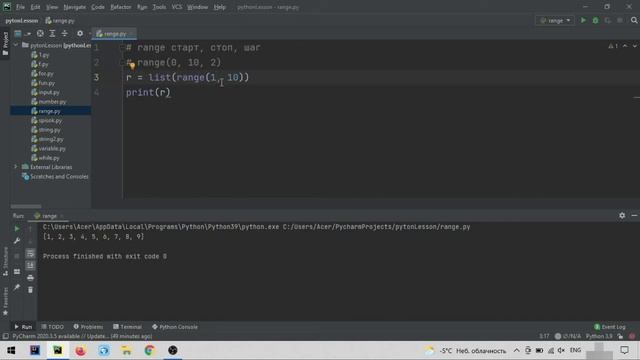Click pytonLesson breadcrumb in navigation bar
Image resolution: width=640 pixels, height=360 pixels.
22,20
